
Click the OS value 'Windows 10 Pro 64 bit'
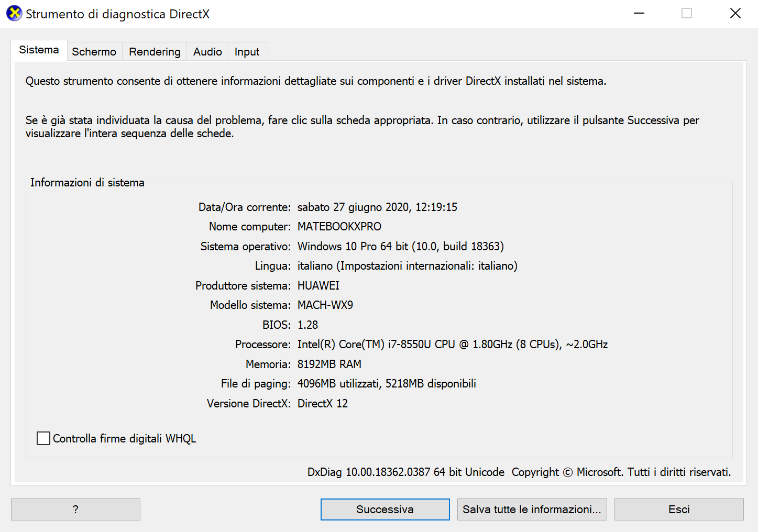tap(353, 247)
